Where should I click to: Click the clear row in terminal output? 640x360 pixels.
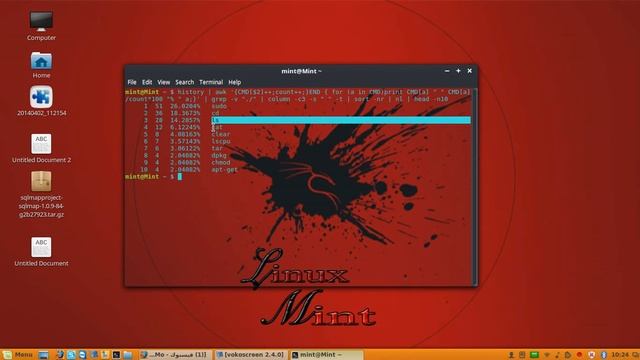tap(298, 134)
